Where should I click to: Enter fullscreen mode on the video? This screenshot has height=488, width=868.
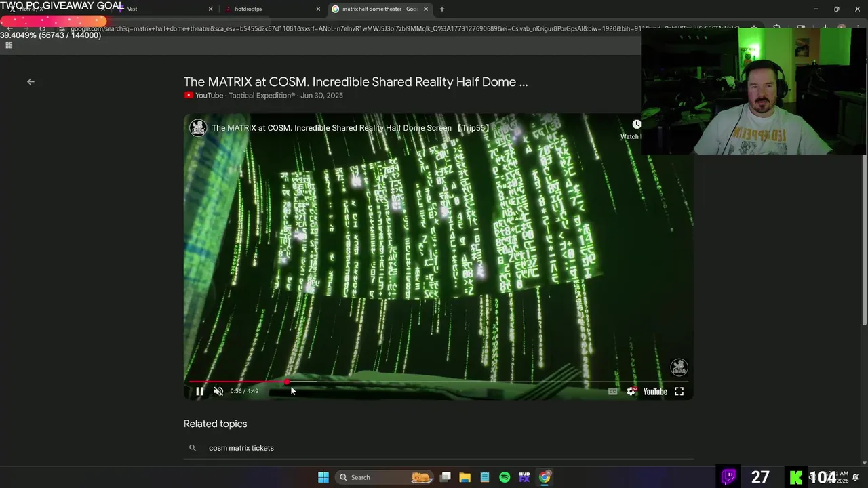click(679, 391)
